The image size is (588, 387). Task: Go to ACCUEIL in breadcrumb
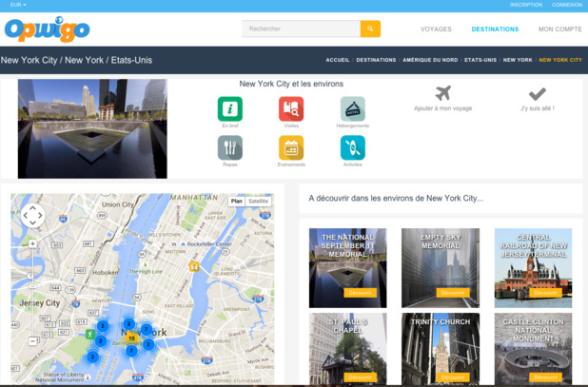(338, 60)
